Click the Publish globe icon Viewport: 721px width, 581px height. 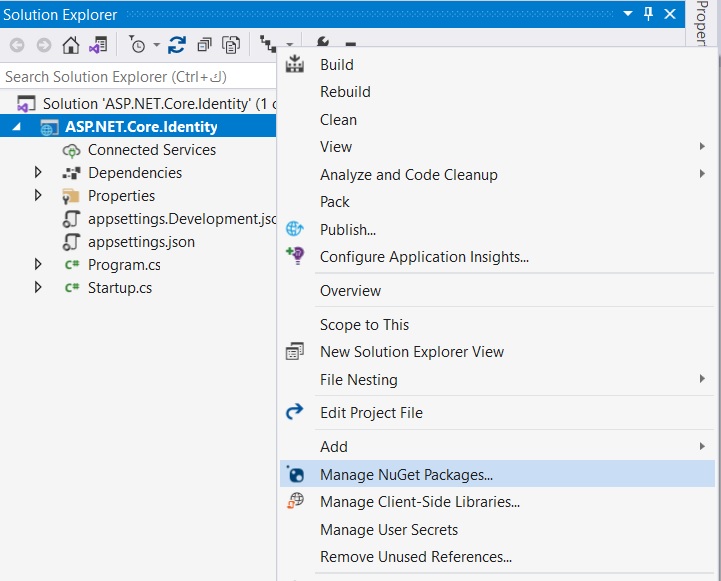coord(294,228)
